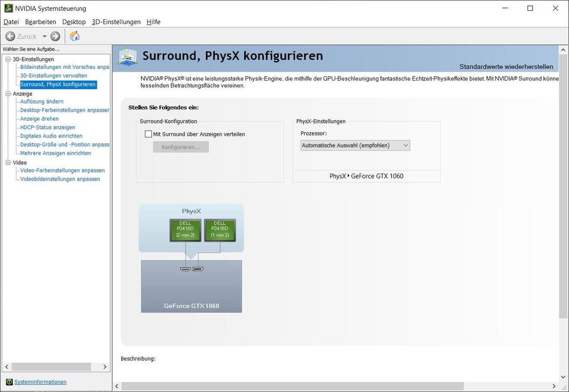This screenshot has height=392, width=569.
Task: Collapse the 3D-Einstellungen tree node
Action: point(8,59)
